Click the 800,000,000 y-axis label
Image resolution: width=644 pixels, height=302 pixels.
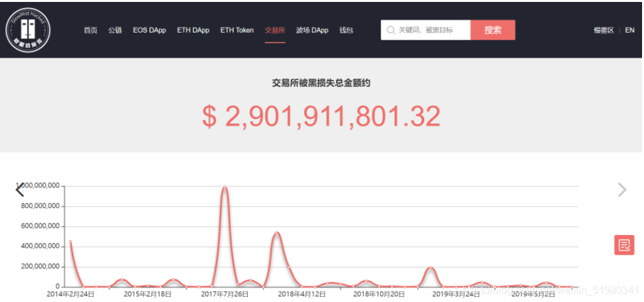point(40,206)
